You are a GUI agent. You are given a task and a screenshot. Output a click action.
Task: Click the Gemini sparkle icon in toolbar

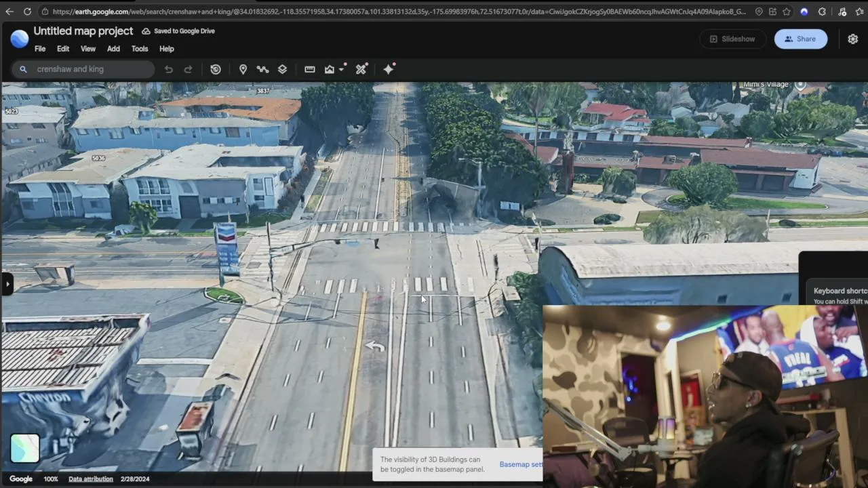pos(389,69)
